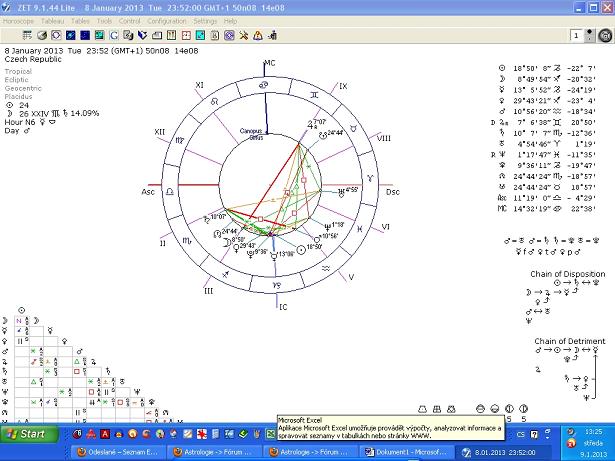Click the blue letter G toolbar icon
The image size is (615, 461).
click(x=114, y=36)
